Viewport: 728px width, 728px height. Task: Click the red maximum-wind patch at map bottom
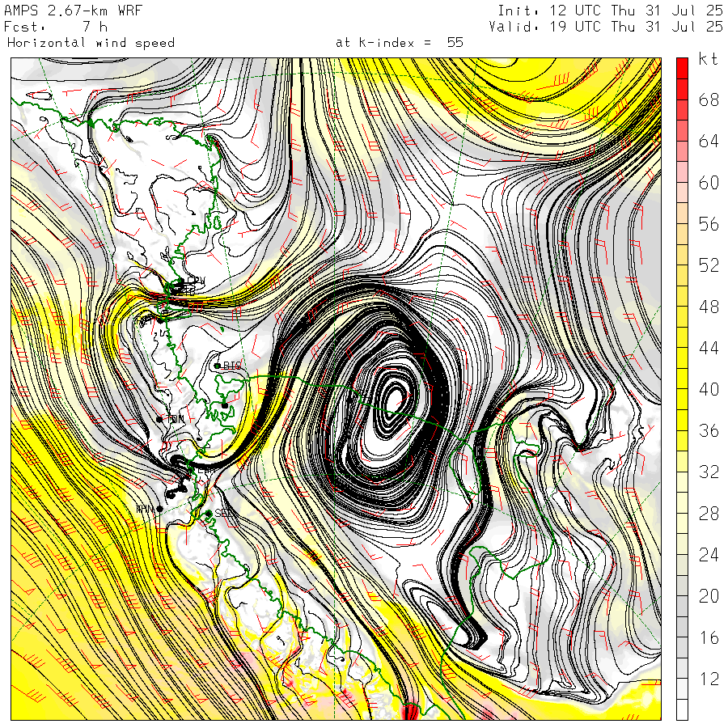[410, 712]
